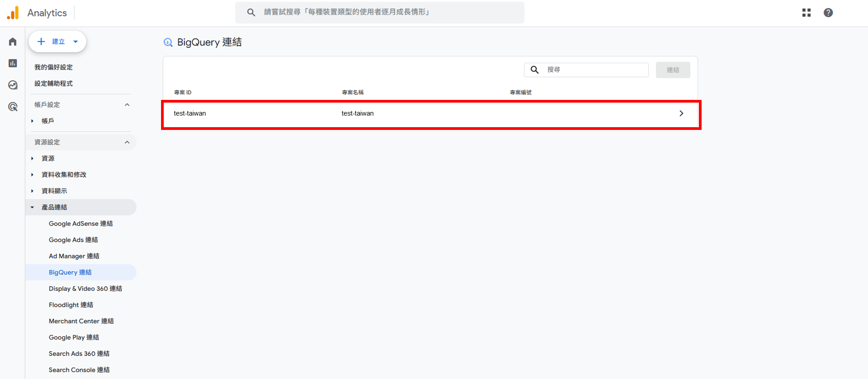Collapse the 帳戶設定 section

coord(127,105)
